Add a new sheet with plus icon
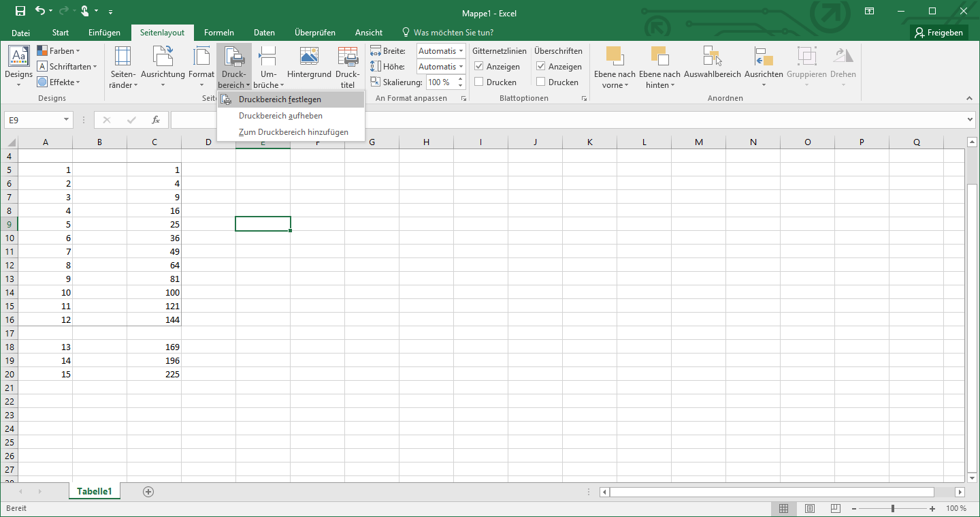The image size is (980, 517). [x=148, y=492]
